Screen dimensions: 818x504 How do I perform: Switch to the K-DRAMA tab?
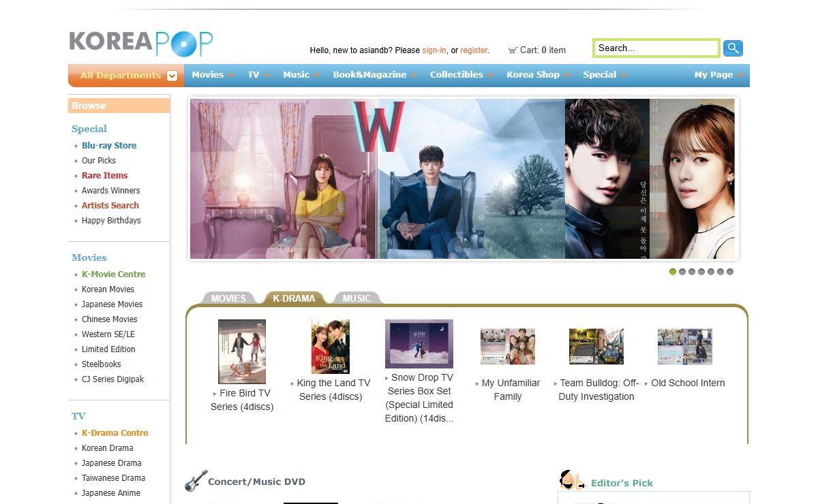pyautogui.click(x=294, y=298)
